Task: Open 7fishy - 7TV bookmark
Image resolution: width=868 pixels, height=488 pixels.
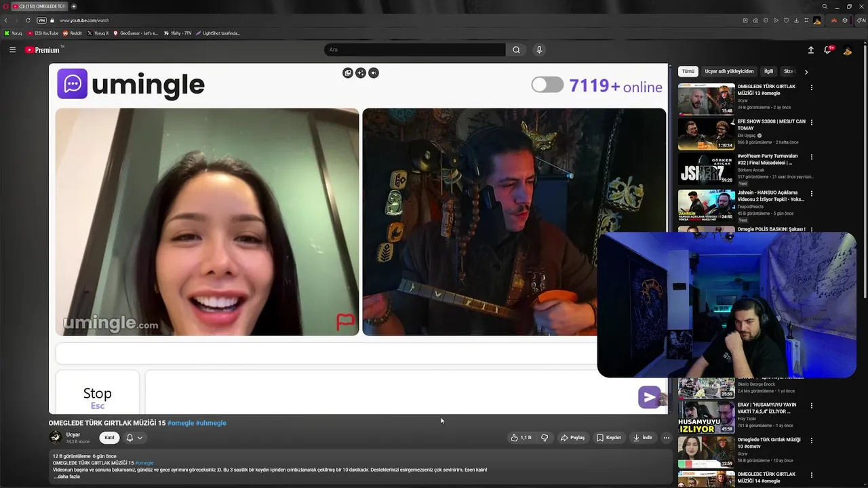Action: (178, 33)
